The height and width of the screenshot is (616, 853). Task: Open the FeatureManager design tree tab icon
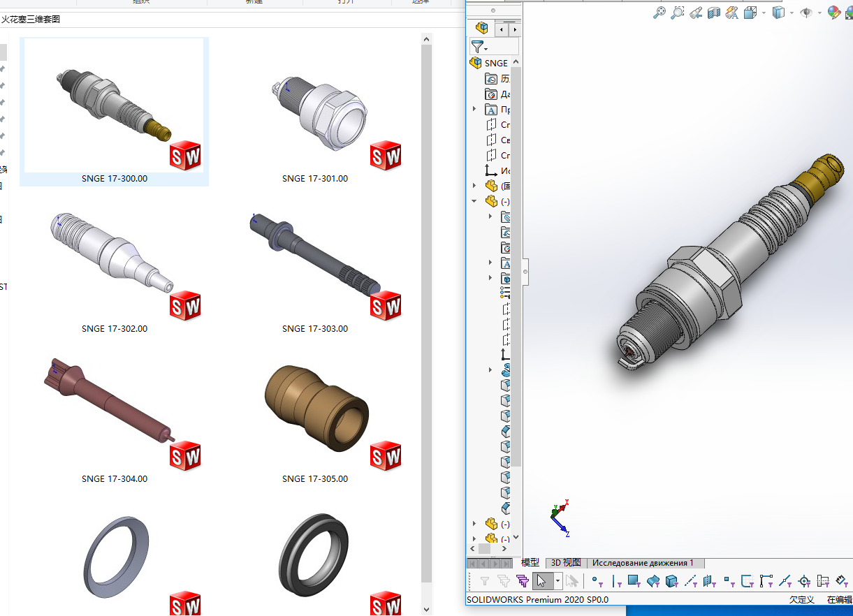(x=481, y=29)
